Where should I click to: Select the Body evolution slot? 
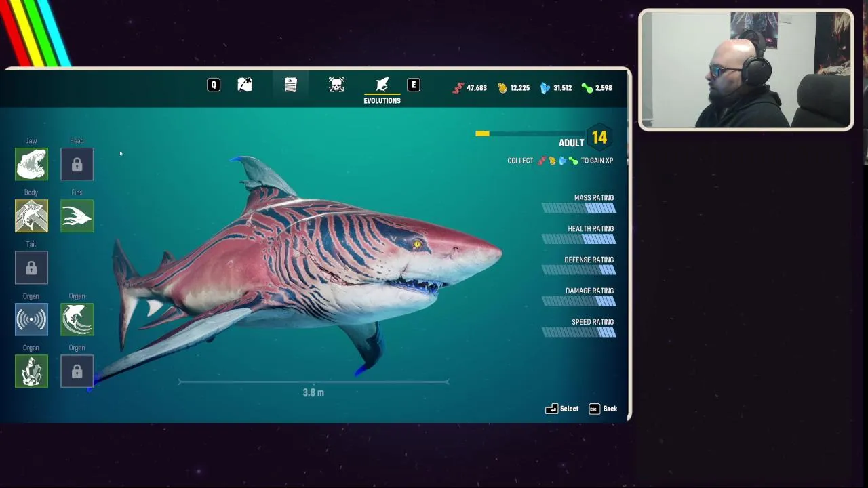pyautogui.click(x=31, y=216)
